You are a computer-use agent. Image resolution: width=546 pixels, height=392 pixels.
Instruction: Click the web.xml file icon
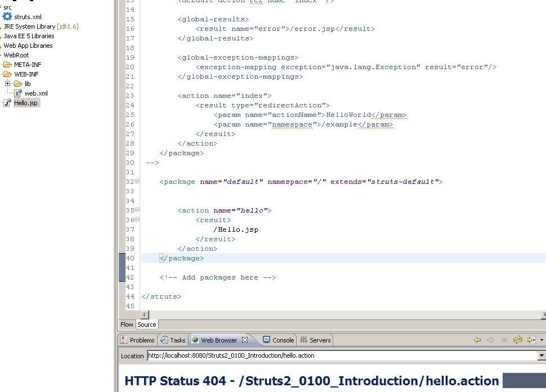tap(18, 93)
